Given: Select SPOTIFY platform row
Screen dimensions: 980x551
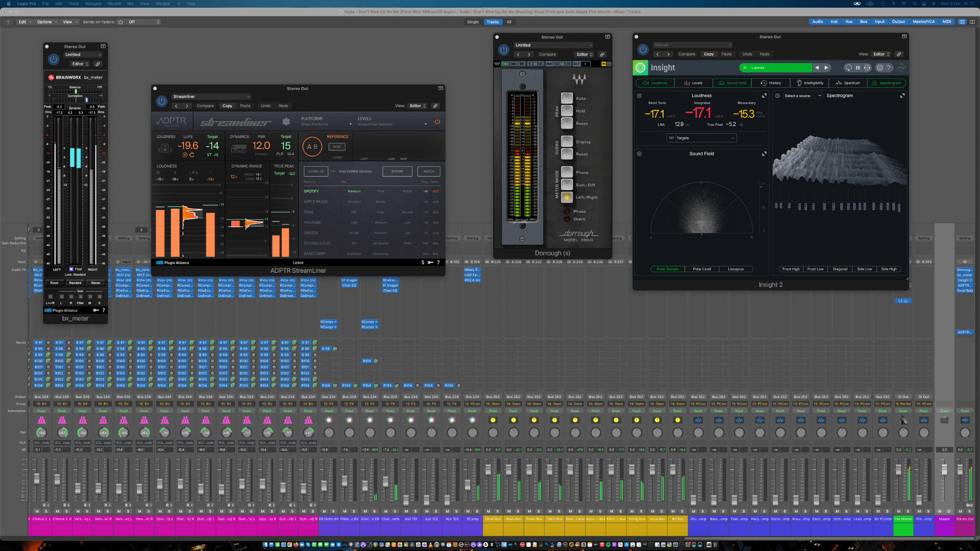Looking at the screenshot, I should pyautogui.click(x=371, y=191).
